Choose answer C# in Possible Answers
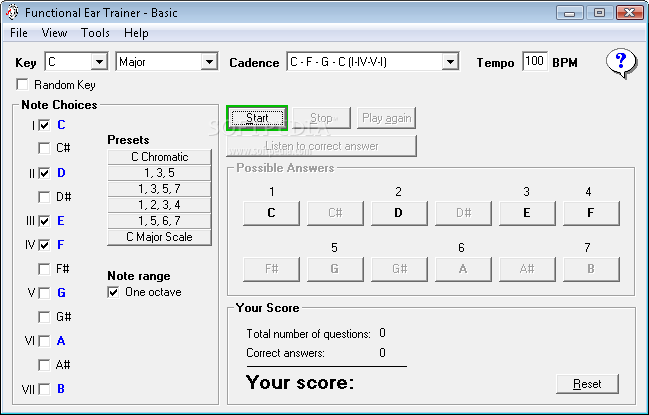 pyautogui.click(x=335, y=213)
